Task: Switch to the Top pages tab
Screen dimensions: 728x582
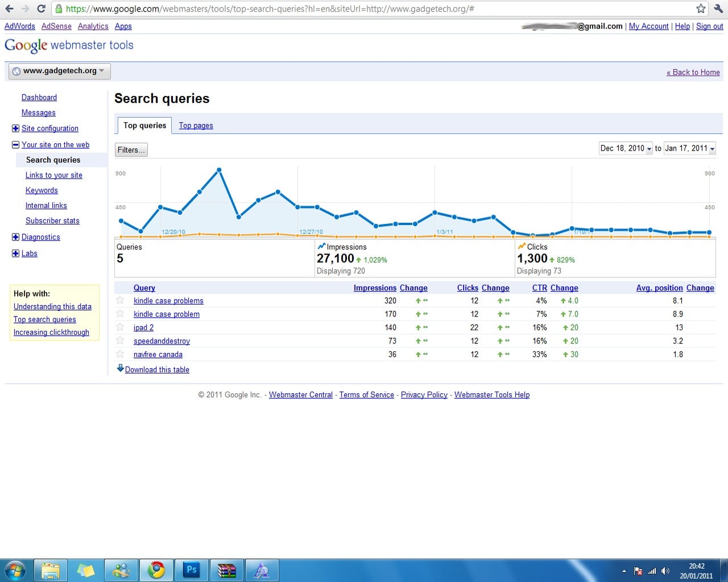Action: (x=196, y=126)
